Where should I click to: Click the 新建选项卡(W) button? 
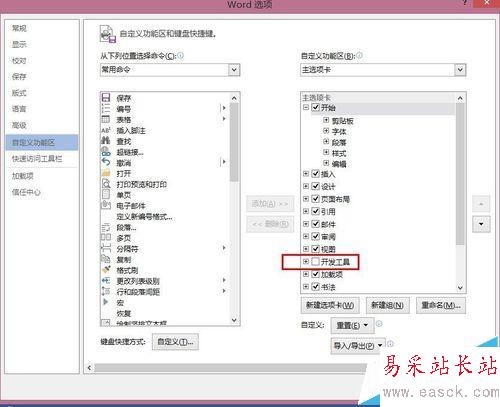click(x=330, y=305)
